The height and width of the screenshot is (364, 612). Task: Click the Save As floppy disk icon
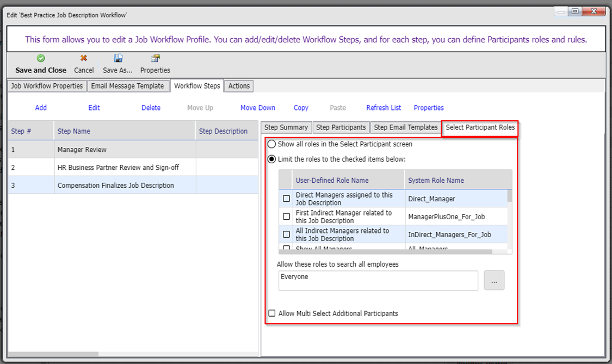point(118,58)
